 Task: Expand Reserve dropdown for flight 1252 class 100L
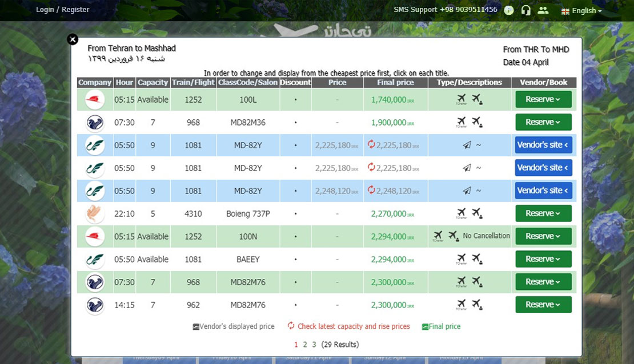tap(543, 99)
